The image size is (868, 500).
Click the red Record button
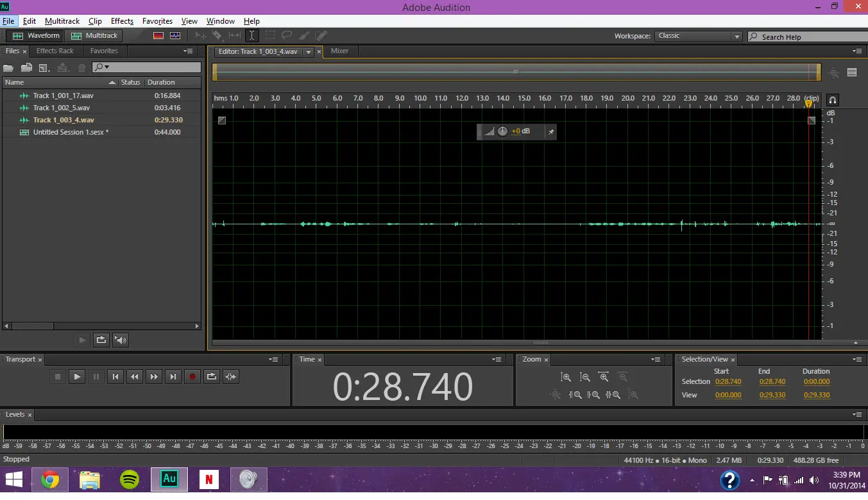coord(192,377)
